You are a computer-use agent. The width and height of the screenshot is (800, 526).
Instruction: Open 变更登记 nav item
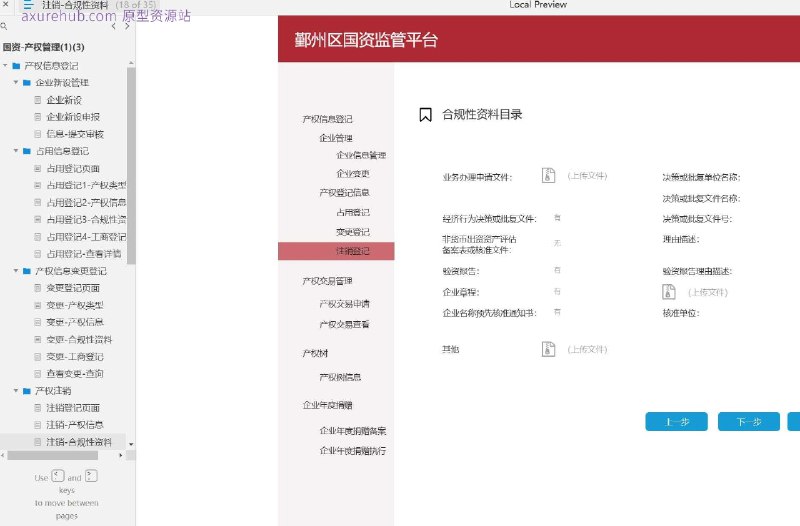(353, 232)
